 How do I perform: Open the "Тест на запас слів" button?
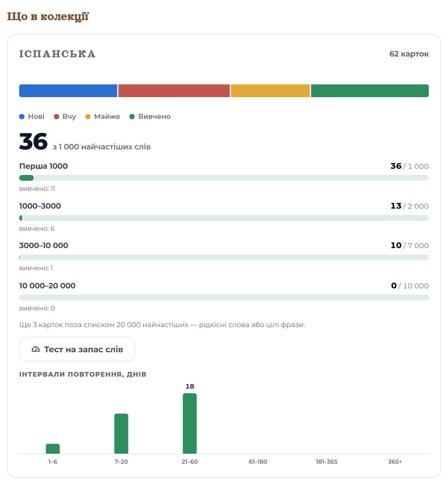coord(77,349)
